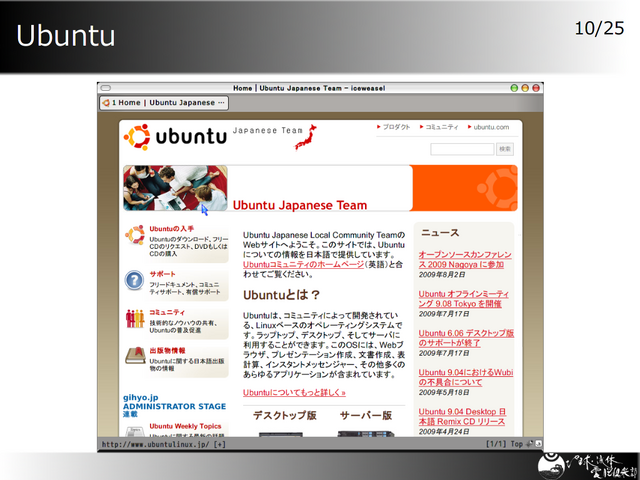
Task: Click the banner photo of people with laptops
Action: coord(174,188)
